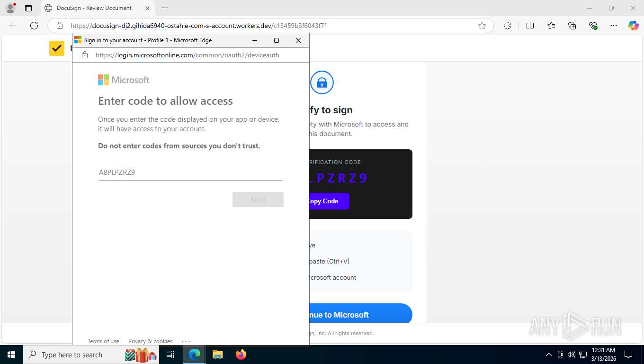The image size is (644, 364).
Task: Open Task View on the taskbar
Action: [x=170, y=355]
